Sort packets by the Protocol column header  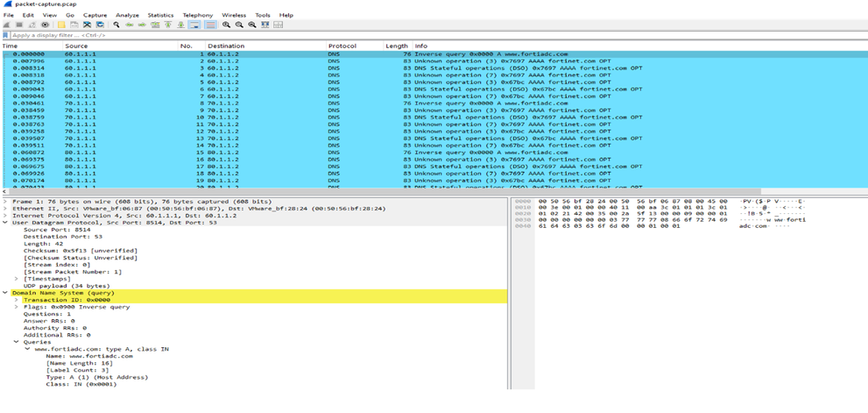pyautogui.click(x=342, y=46)
